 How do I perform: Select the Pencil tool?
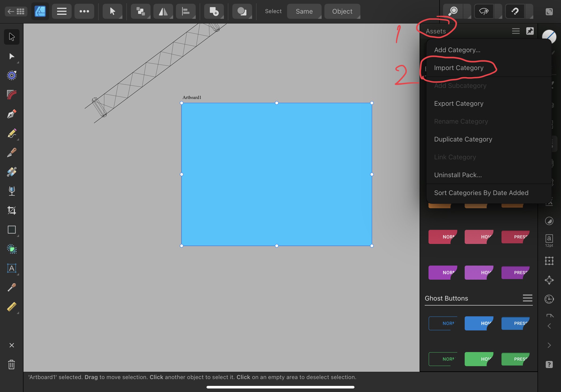12,133
